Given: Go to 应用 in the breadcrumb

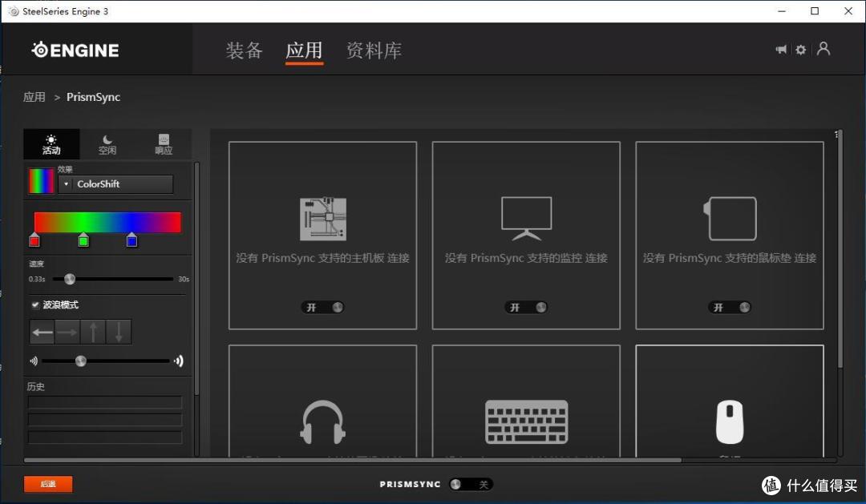Looking at the screenshot, I should pos(34,97).
